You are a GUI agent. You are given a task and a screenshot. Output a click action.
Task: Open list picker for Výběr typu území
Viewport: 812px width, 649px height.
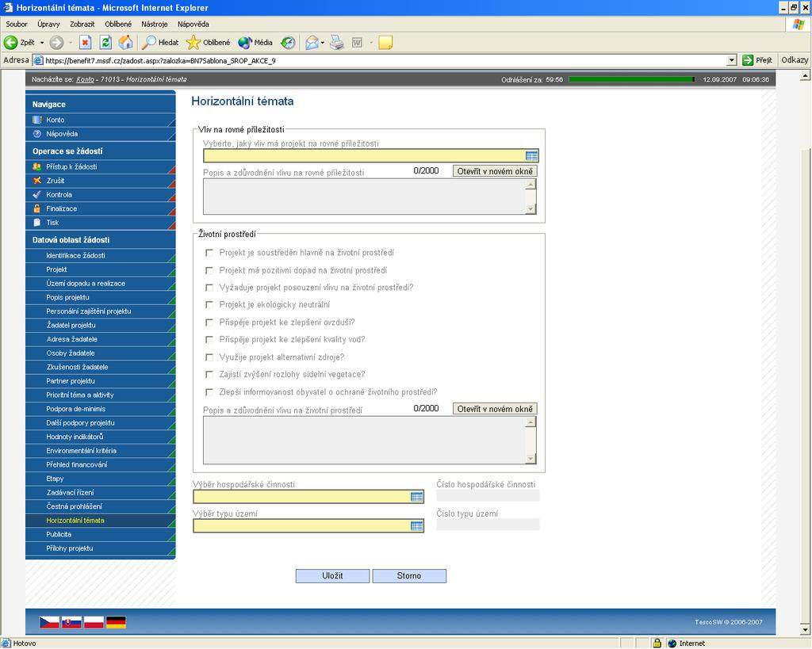point(417,526)
